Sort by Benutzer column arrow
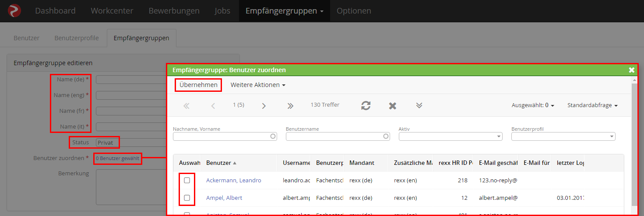This screenshot has height=216, width=644. pyautogui.click(x=235, y=163)
